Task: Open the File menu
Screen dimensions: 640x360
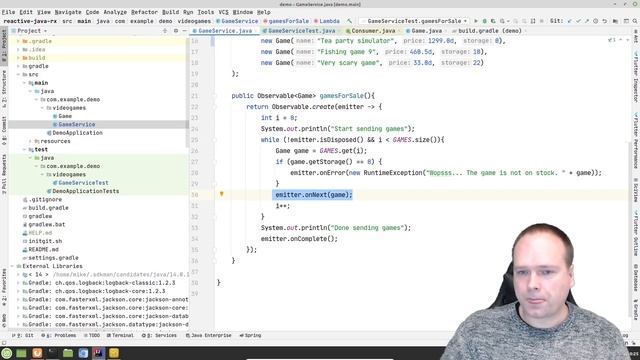Action: tap(8, 12)
